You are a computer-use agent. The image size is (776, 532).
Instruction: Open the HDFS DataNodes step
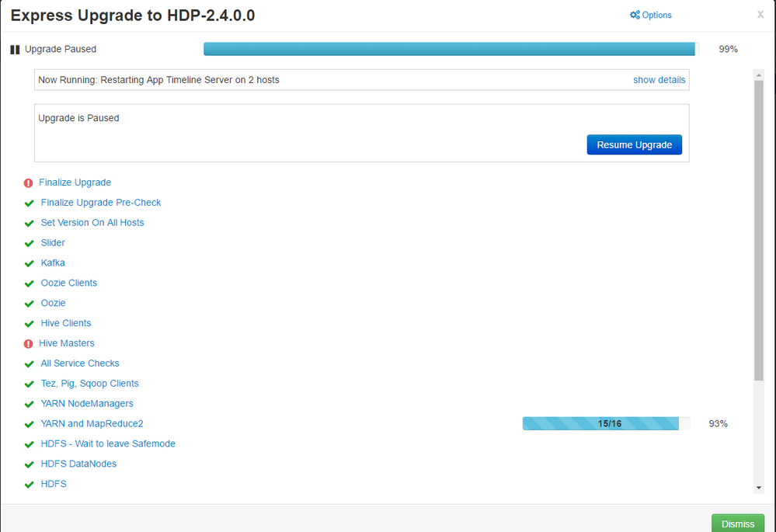point(78,464)
